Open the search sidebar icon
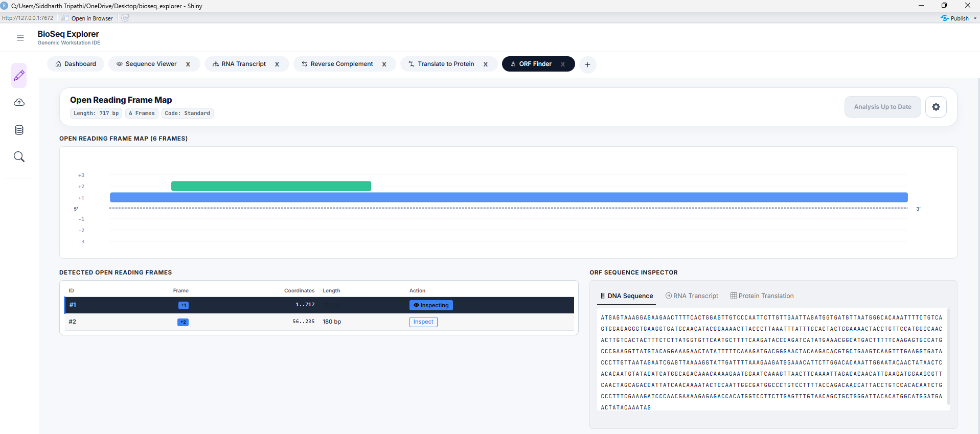This screenshot has width=980, height=434. click(19, 157)
